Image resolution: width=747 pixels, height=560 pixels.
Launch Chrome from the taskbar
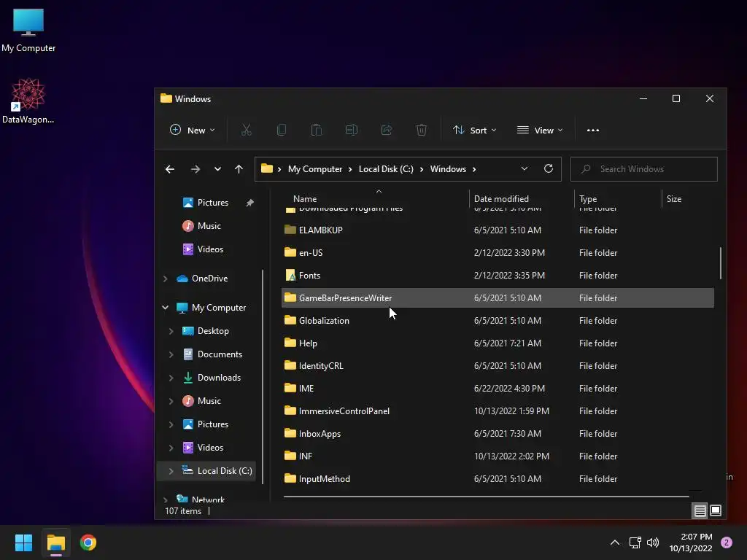tap(88, 542)
